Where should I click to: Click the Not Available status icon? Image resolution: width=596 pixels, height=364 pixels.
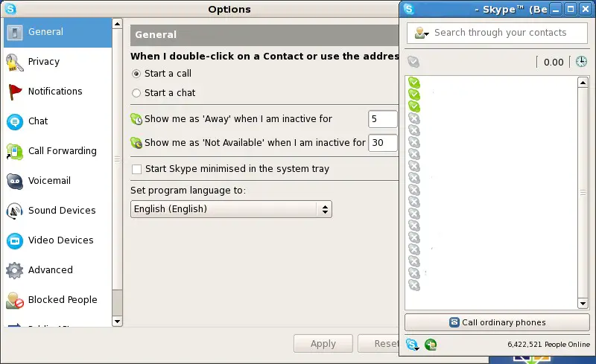[x=136, y=143]
